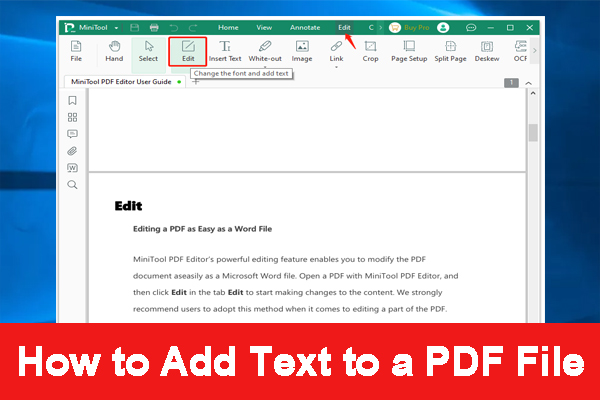Screen dimensions: 600x400
Task: Click the line starting 'recommend users to adopt'
Action: pos(290,309)
